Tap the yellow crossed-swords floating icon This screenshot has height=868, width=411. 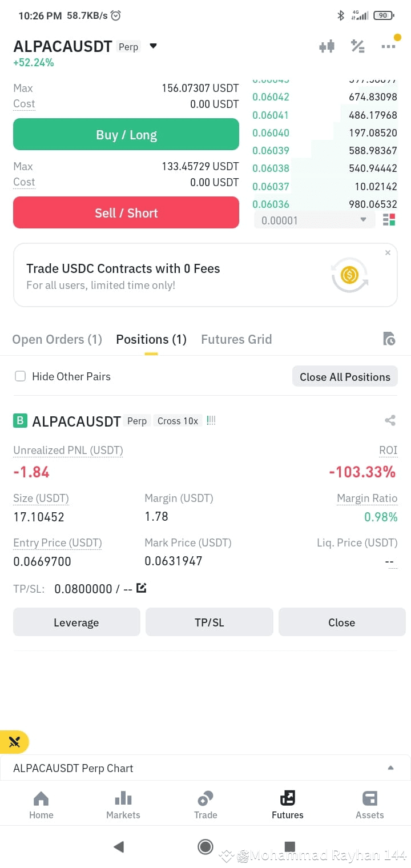[x=14, y=742]
